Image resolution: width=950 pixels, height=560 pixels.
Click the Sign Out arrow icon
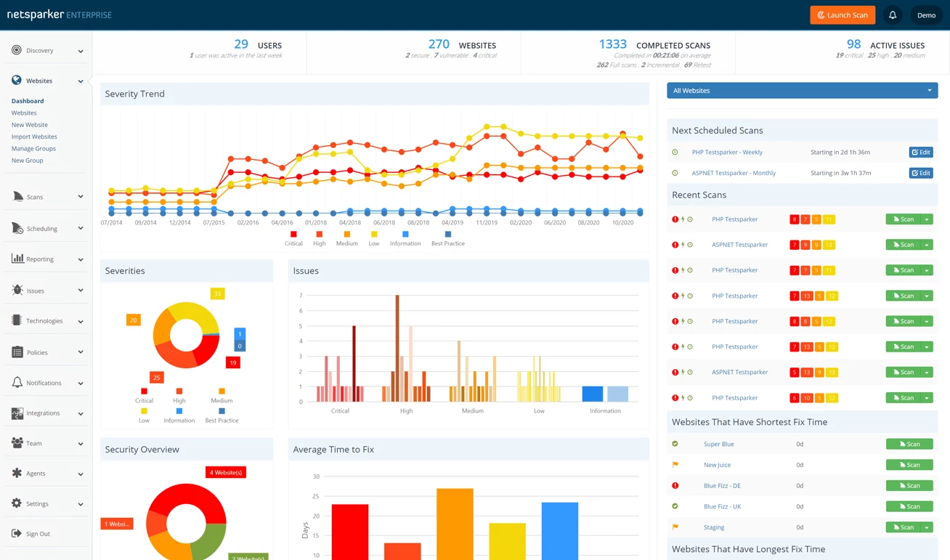point(17,533)
